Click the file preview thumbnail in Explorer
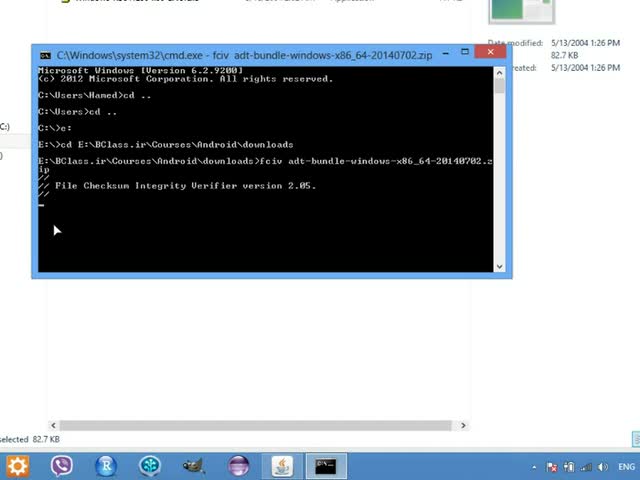The height and width of the screenshot is (480, 640). coord(522,11)
